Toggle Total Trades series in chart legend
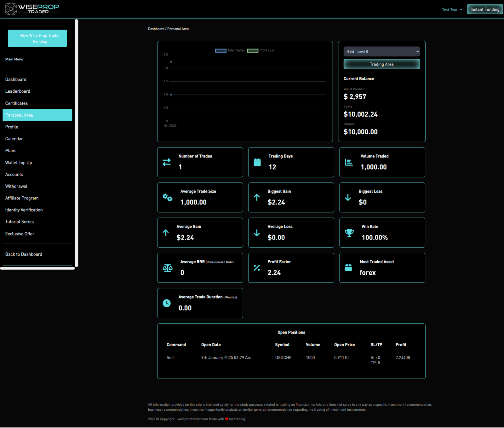This screenshot has width=504, height=428. pos(230,50)
